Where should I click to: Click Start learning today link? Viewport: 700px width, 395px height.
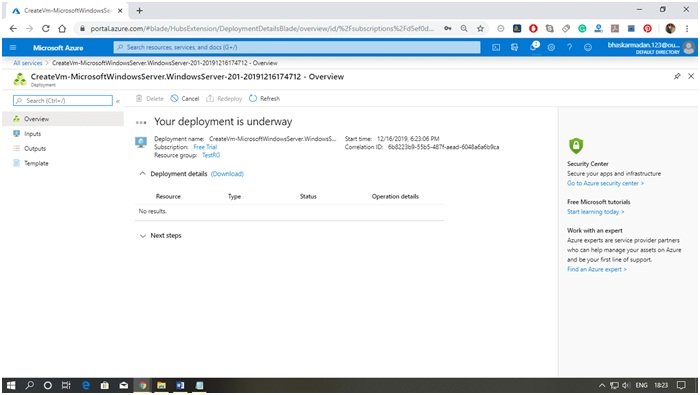(596, 212)
